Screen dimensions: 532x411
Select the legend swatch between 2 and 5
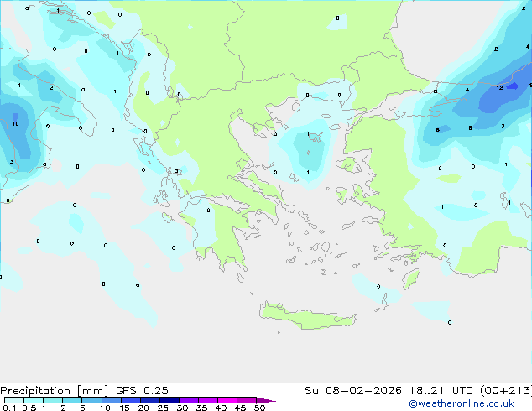coord(72,400)
